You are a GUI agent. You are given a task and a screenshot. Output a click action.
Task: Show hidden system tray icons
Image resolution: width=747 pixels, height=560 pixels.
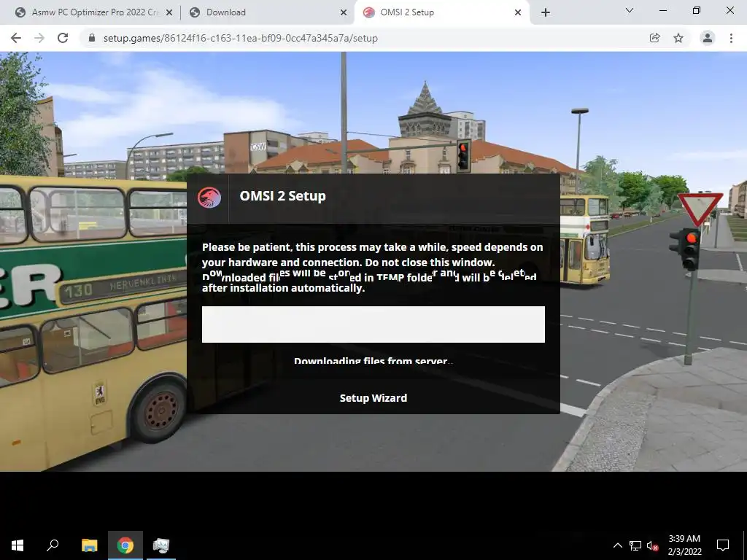pos(617,545)
